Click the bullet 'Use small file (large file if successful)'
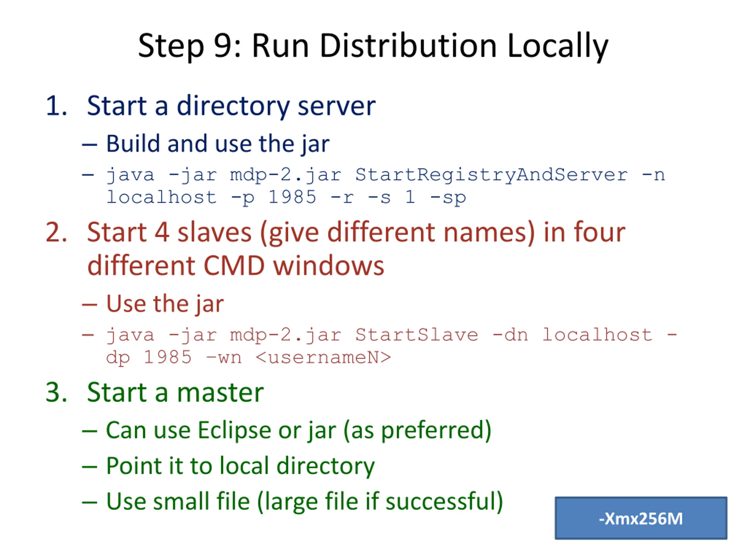This screenshot has width=747, height=560. click(305, 502)
